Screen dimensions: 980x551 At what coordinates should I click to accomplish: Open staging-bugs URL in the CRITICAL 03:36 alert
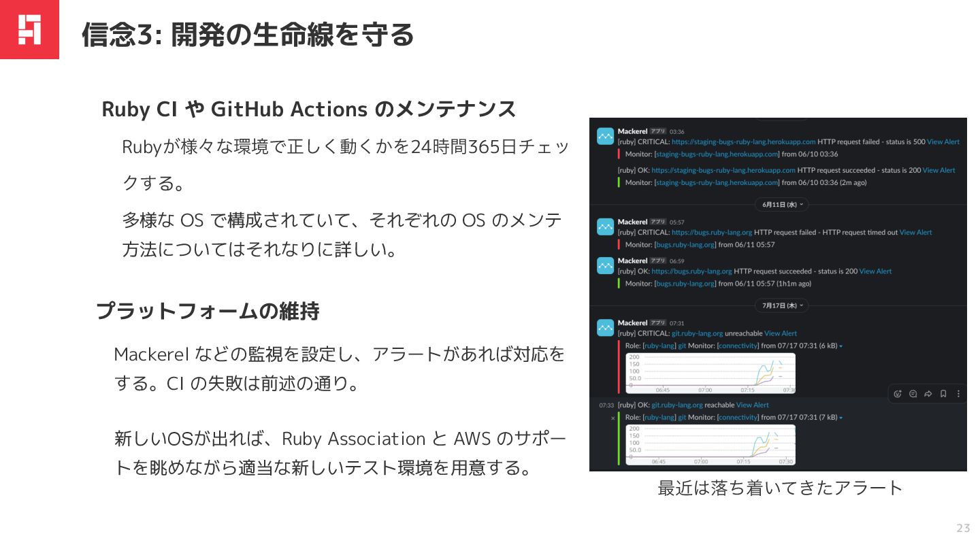[743, 141]
